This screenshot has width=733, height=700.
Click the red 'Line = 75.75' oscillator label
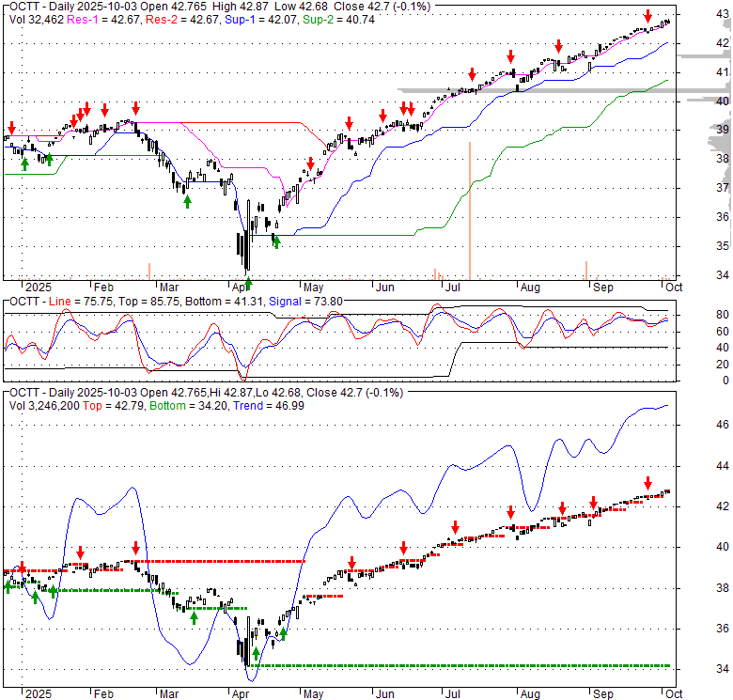81,302
